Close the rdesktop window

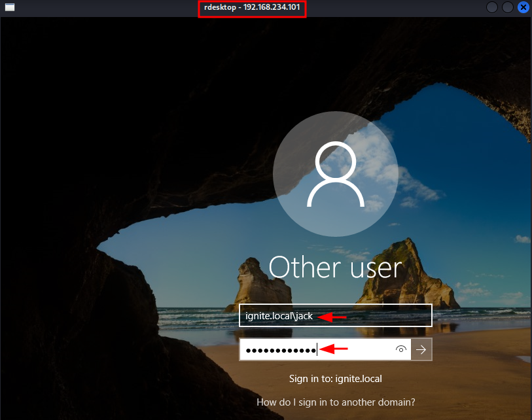(523, 7)
